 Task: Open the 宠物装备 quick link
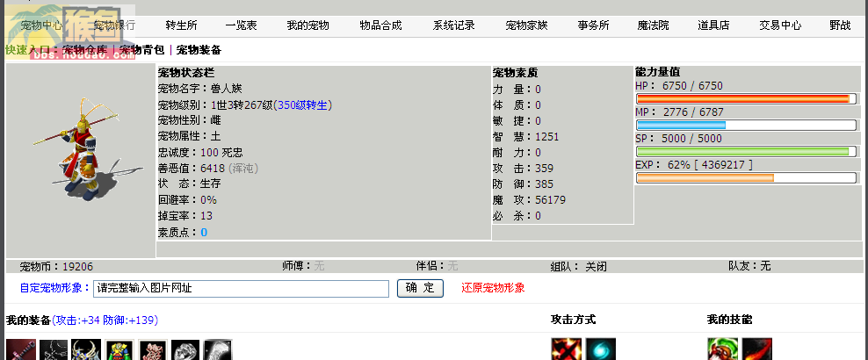199,50
